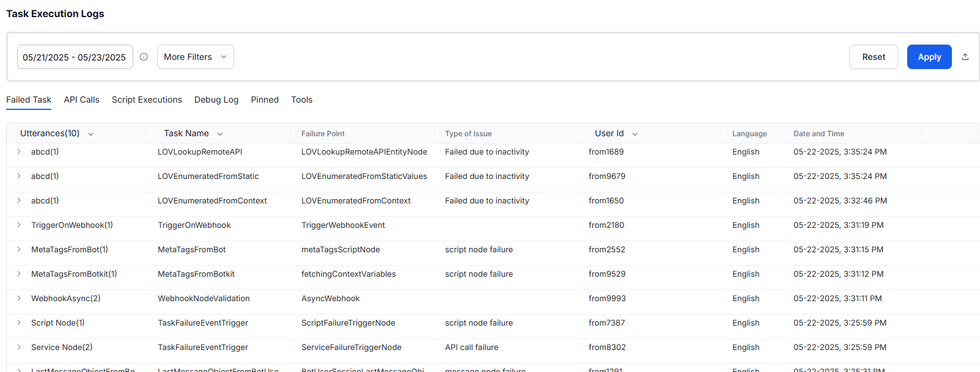Select the Pinned tab
Screen dimensions: 980x372
click(265, 100)
